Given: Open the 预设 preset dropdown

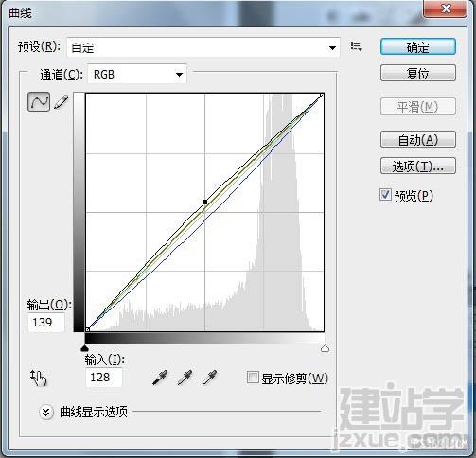Looking at the screenshot, I should [203, 47].
